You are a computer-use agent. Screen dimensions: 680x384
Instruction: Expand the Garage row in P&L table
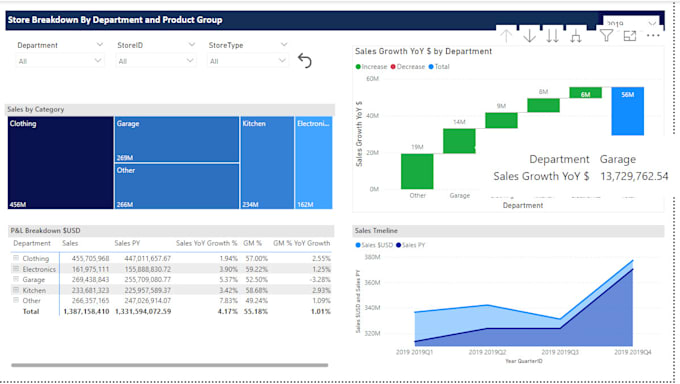click(x=16, y=279)
